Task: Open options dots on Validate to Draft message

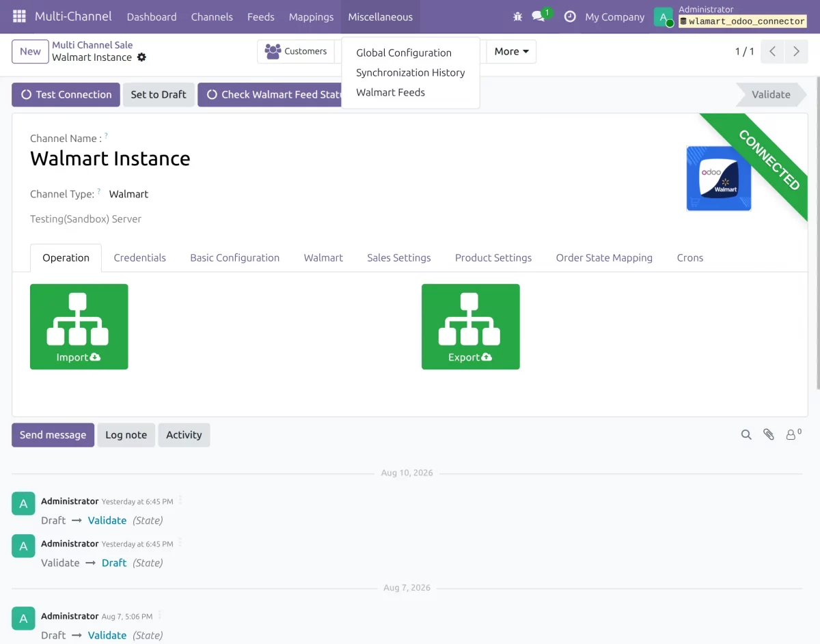Action: click(180, 543)
